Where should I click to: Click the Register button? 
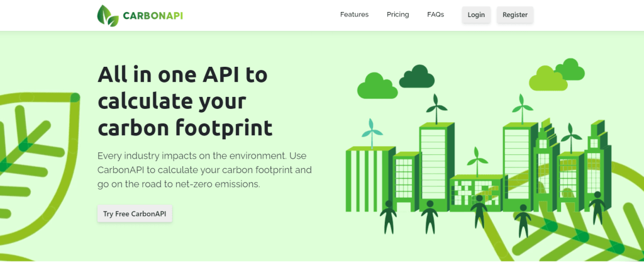[x=515, y=15]
